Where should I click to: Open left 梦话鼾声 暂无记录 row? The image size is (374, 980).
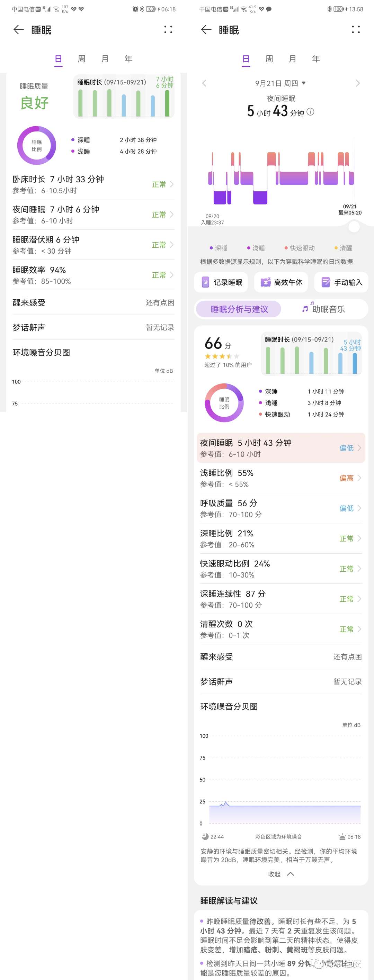coord(93,327)
